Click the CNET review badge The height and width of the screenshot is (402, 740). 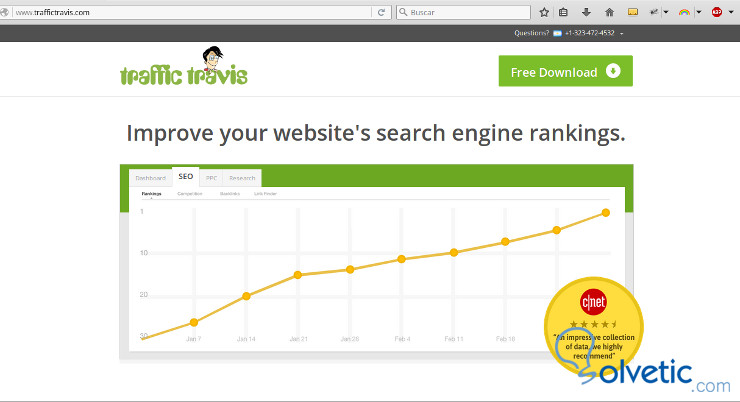(x=594, y=327)
